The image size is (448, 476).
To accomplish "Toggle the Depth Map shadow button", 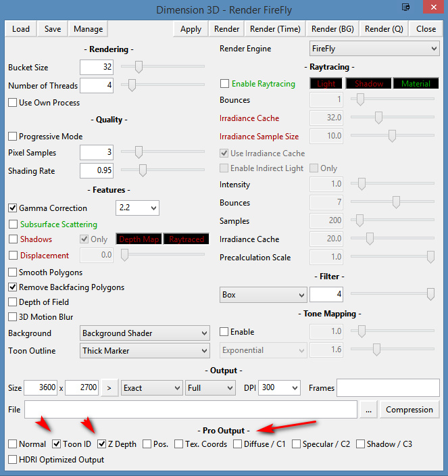I will [139, 239].
